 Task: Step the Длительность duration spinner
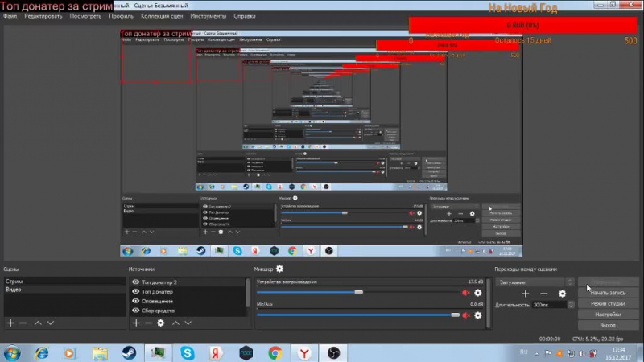pos(571,305)
